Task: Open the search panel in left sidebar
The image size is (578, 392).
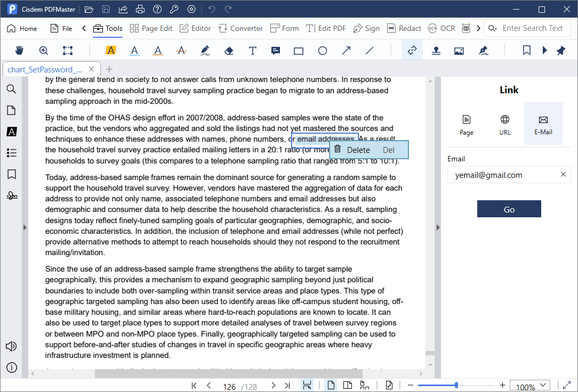Action: tap(11, 89)
